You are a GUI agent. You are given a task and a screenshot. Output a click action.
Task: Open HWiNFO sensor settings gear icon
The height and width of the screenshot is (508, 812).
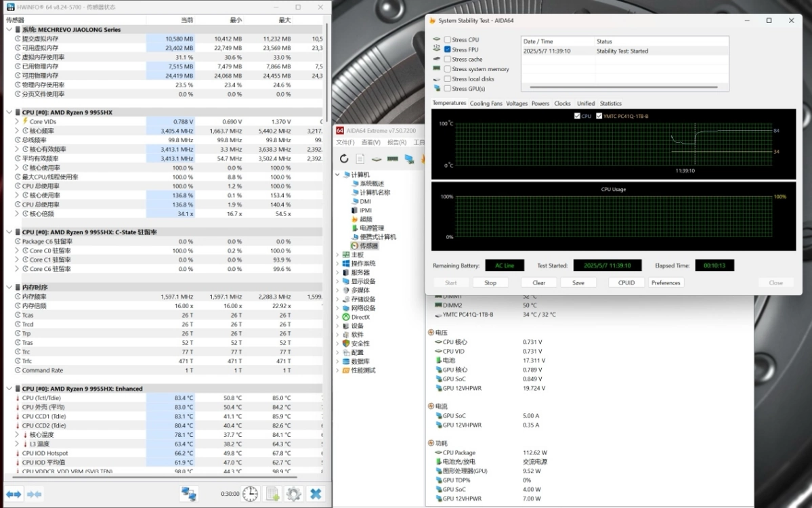tap(293, 494)
